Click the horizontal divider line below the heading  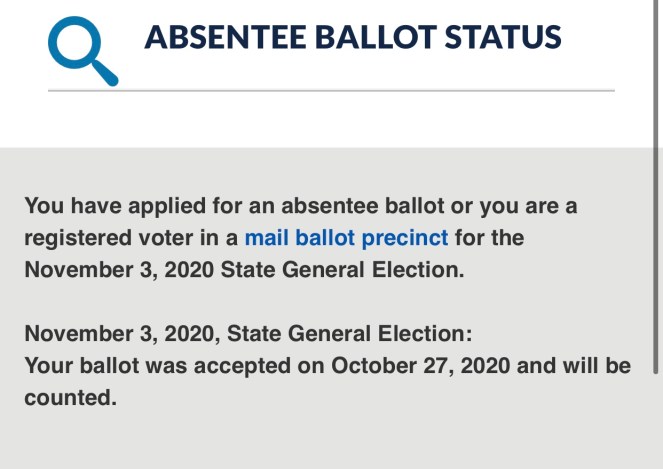coord(330,91)
